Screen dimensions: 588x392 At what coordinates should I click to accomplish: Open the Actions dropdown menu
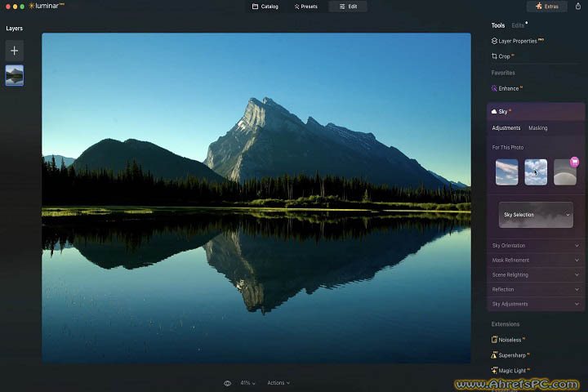[x=278, y=383]
